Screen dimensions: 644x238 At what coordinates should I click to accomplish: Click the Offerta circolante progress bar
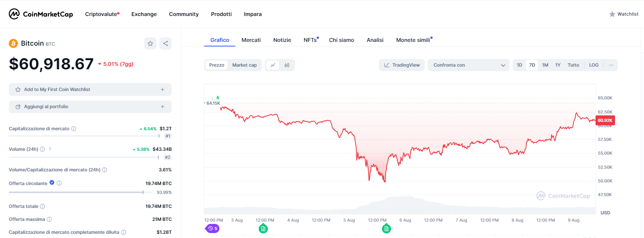pos(76,192)
